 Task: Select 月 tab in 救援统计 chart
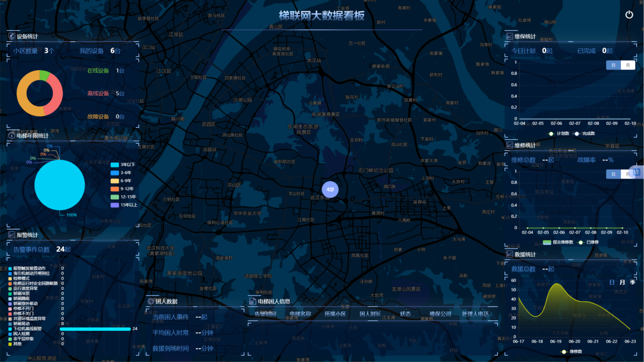coord(622,282)
